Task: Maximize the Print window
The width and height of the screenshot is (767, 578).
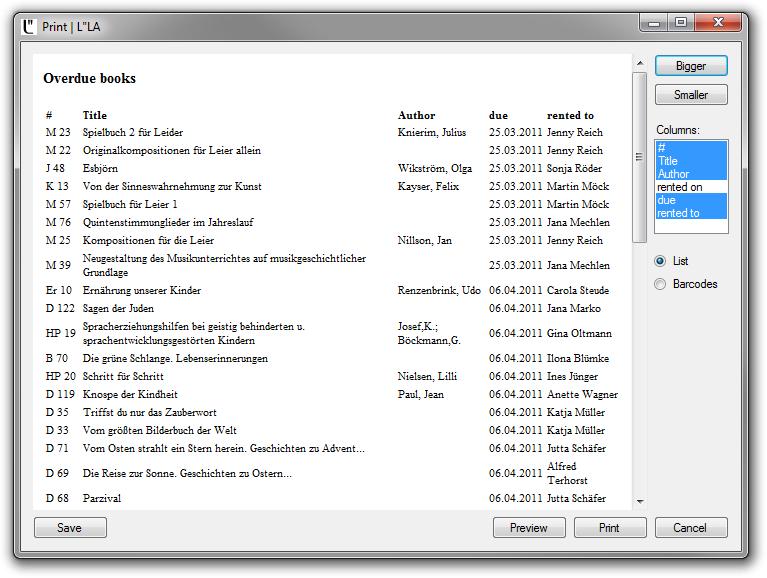Action: point(681,22)
